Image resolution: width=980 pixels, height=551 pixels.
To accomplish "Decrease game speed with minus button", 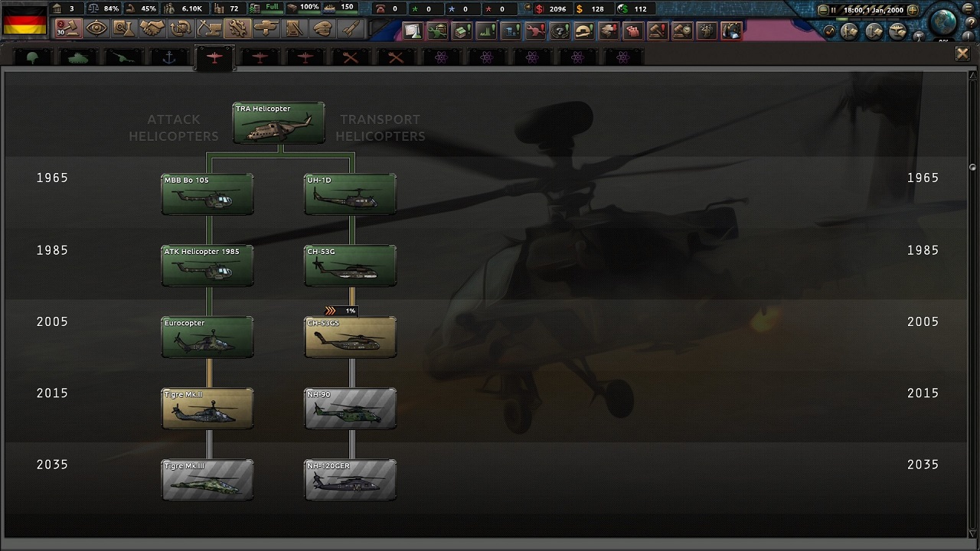I will coord(823,10).
